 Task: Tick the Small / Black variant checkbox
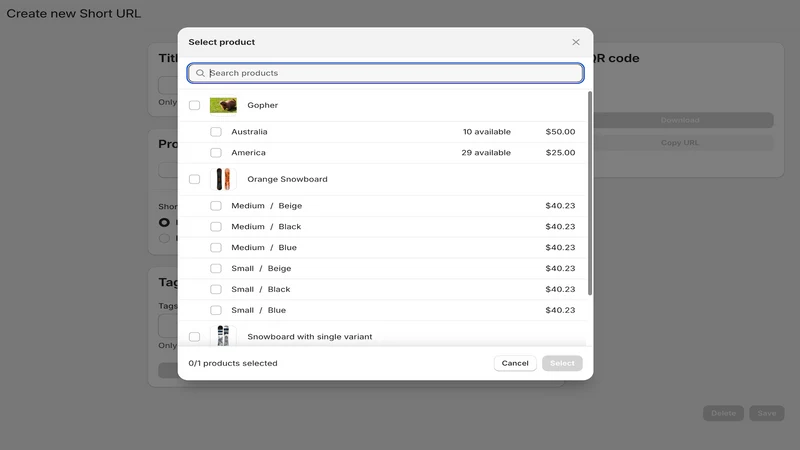point(216,289)
